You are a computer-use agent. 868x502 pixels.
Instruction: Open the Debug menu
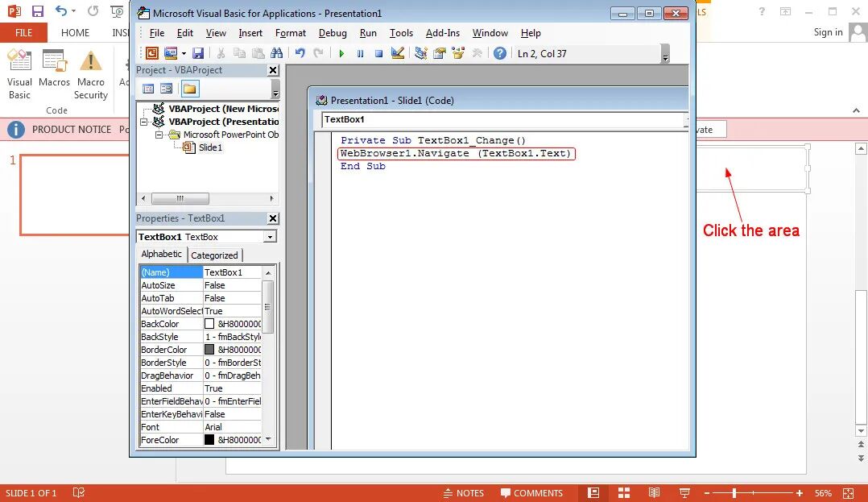333,33
